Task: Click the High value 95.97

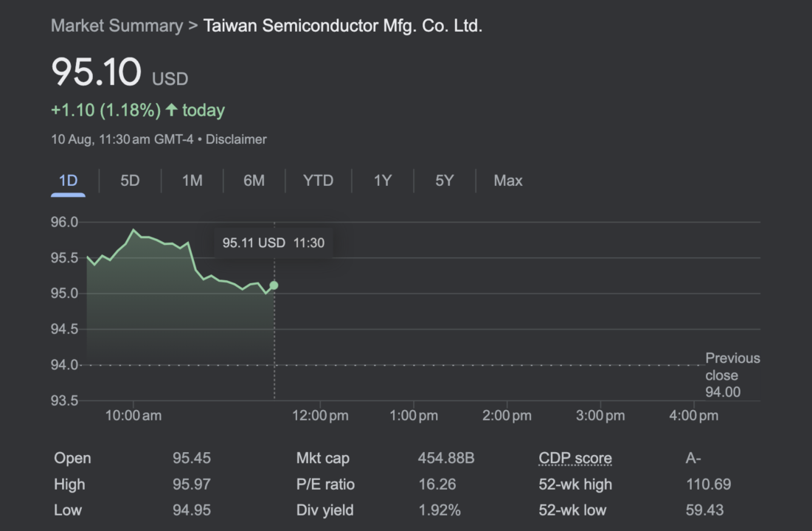Action: (x=192, y=485)
